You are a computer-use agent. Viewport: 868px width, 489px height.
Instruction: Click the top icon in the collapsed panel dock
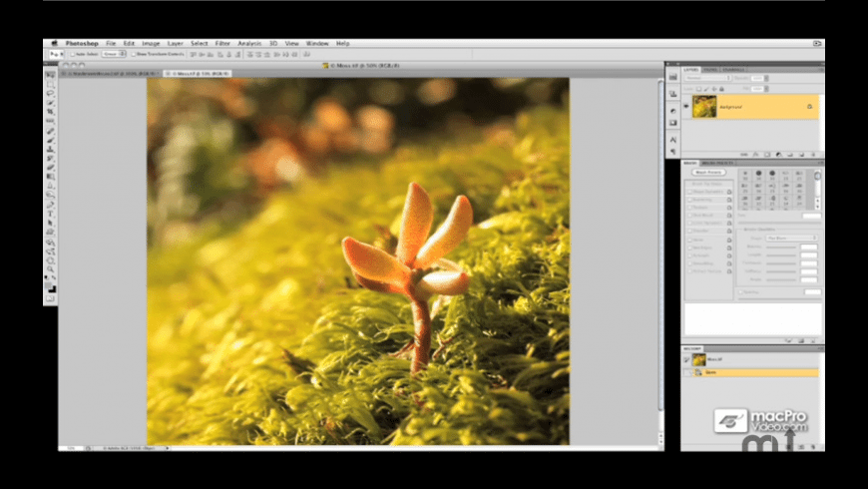tap(672, 77)
